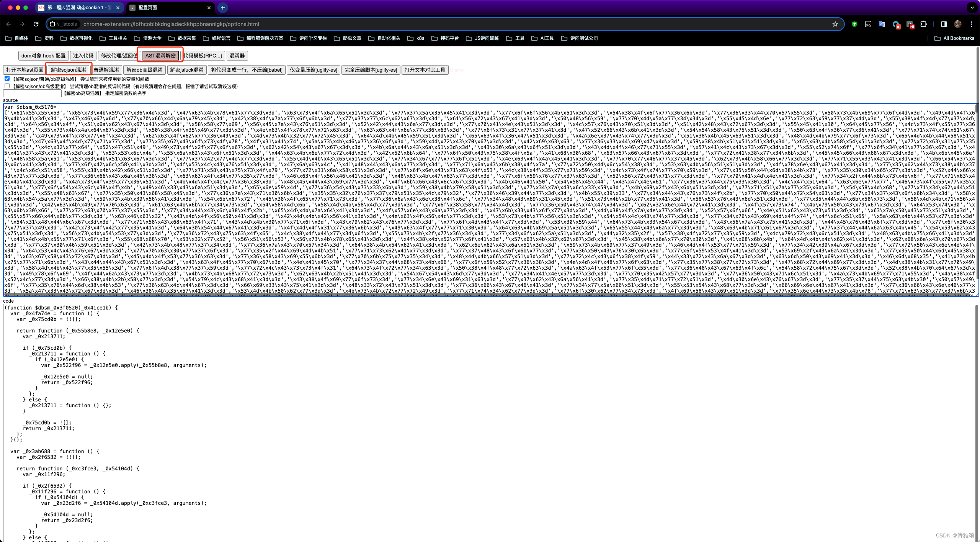Open a new browser tab with plus
Image resolution: width=980 pixels, height=542 pixels.
pyautogui.click(x=222, y=8)
